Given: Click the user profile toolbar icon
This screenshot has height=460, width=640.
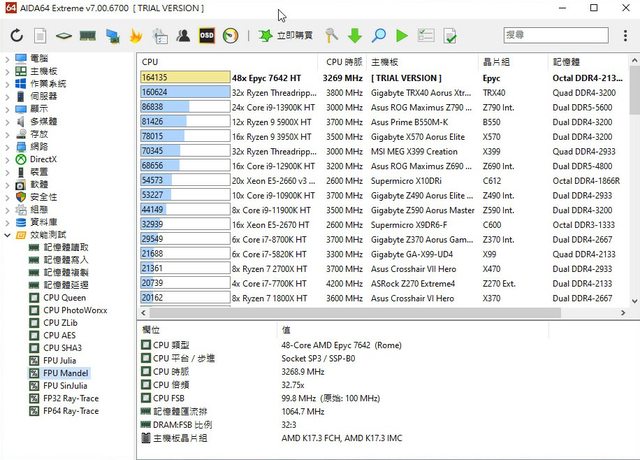Looking at the screenshot, I should [x=183, y=36].
